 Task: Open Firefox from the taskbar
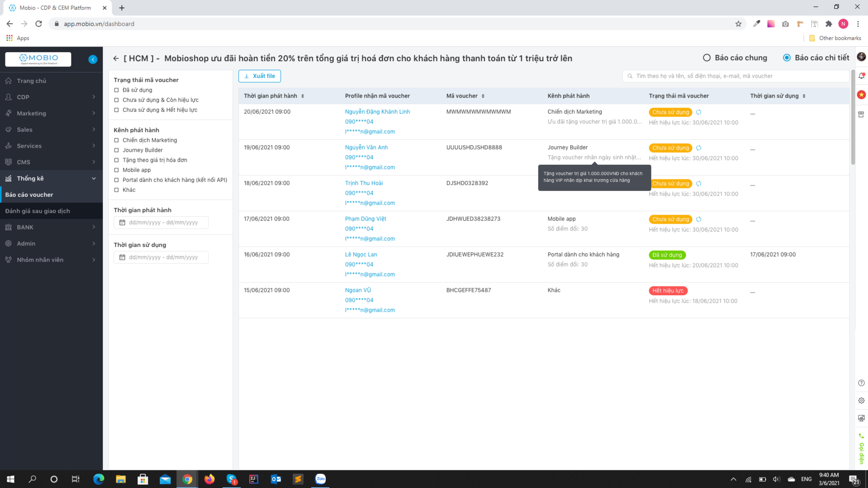click(x=209, y=479)
